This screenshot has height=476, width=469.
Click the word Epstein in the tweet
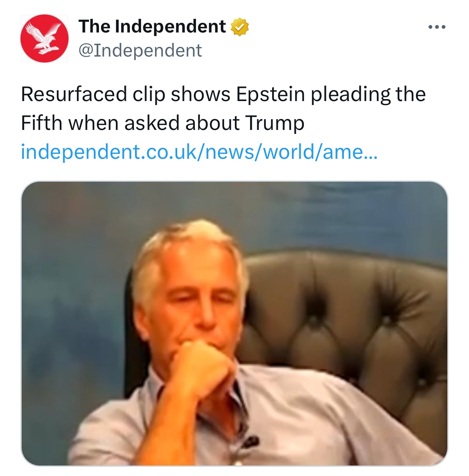tap(270, 94)
